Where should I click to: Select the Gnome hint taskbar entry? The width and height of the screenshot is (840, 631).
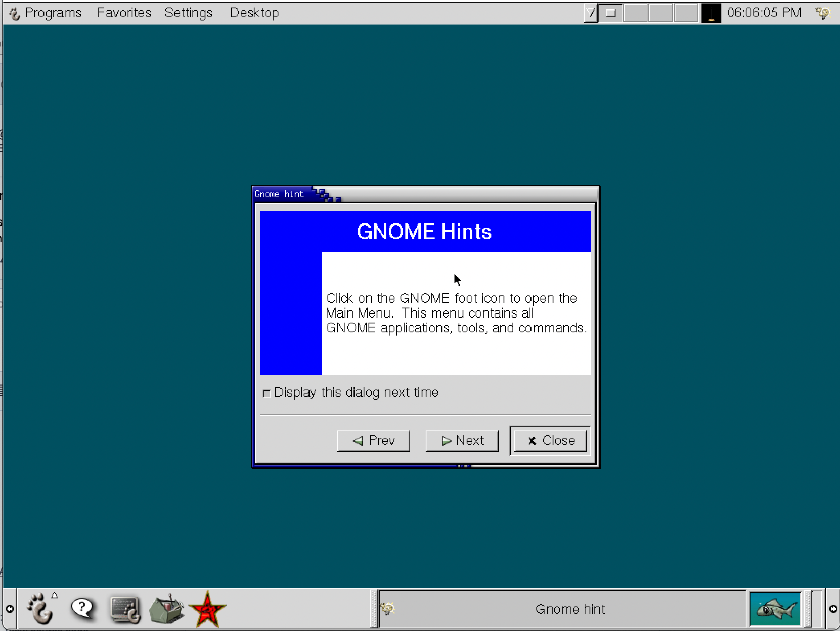[562, 609]
